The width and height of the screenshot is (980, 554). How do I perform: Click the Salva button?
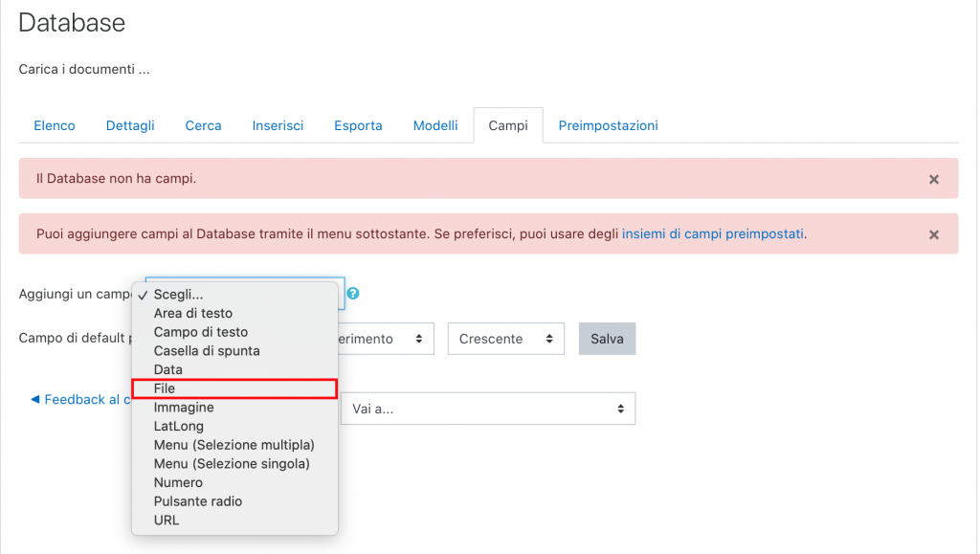[607, 339]
